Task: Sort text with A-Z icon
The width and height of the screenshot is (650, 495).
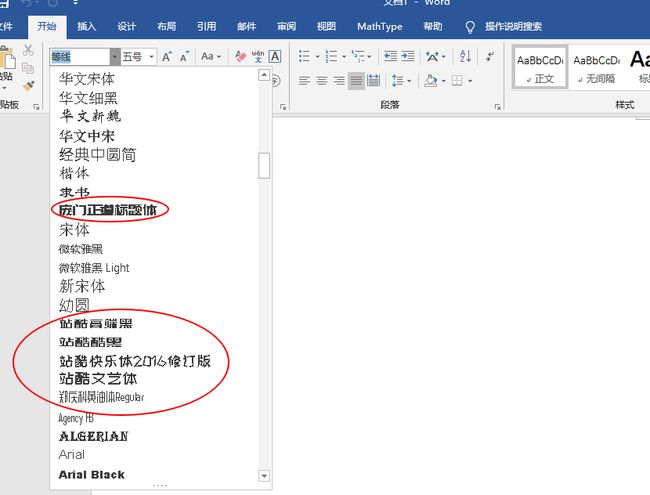Action: pyautogui.click(x=465, y=56)
